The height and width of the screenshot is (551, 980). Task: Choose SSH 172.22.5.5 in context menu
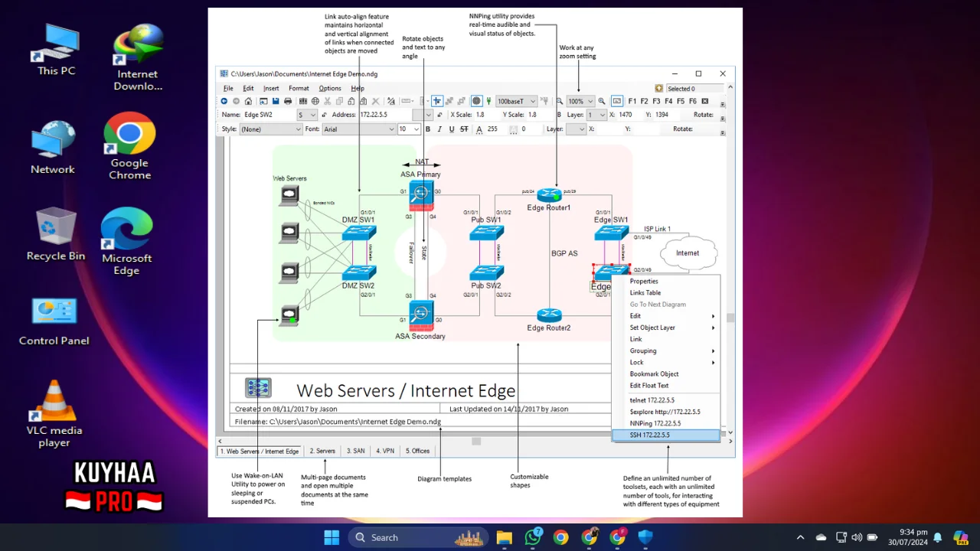[x=665, y=435]
